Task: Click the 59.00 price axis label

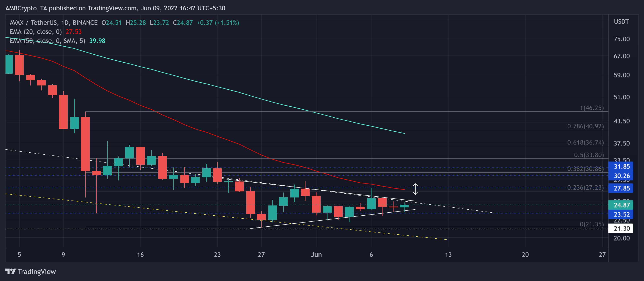Action: (622, 75)
